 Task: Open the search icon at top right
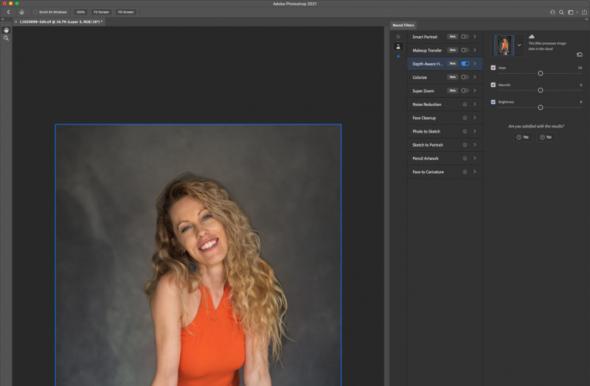click(x=561, y=12)
